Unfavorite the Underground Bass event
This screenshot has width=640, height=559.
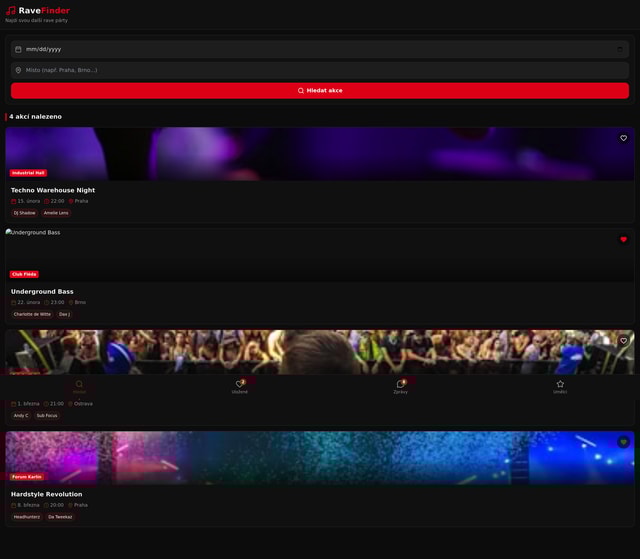[x=623, y=240]
